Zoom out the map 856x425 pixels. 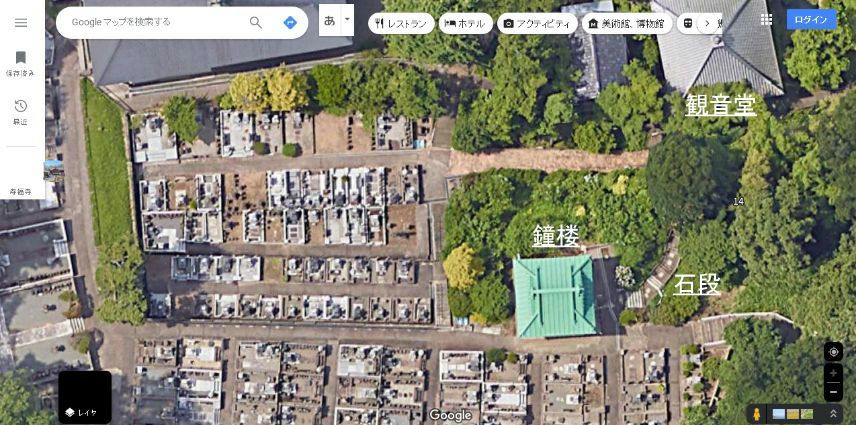tap(833, 392)
